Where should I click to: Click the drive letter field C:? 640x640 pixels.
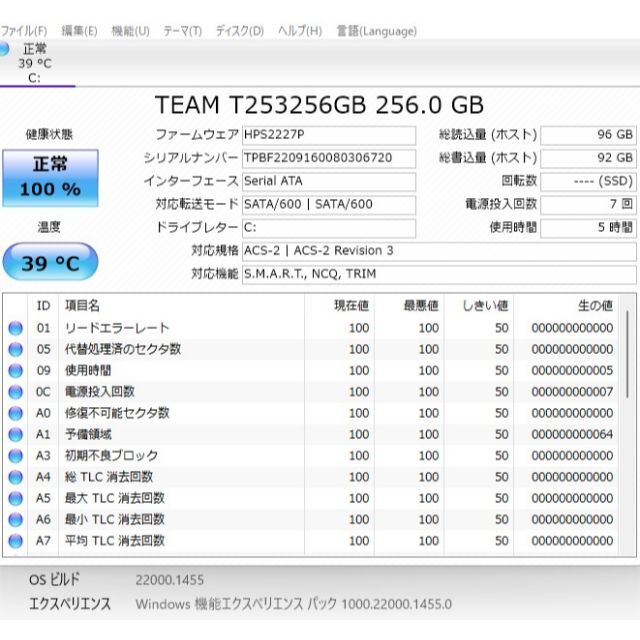coord(329,228)
